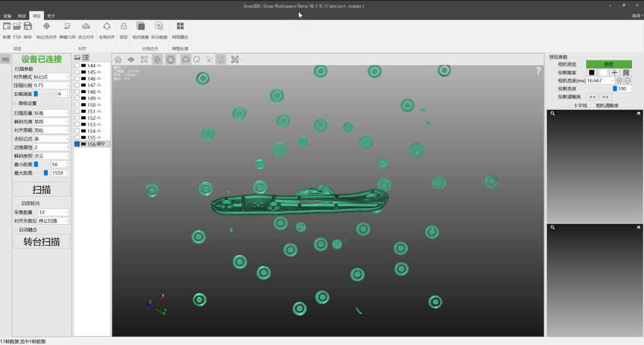Reset view with the home icon
Viewport: 644px width, 345px height.
[118, 60]
